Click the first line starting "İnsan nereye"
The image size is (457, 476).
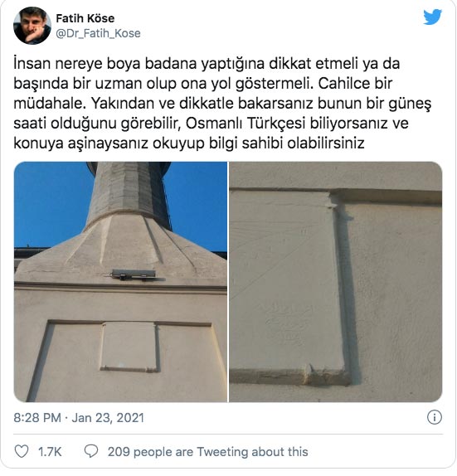pyautogui.click(x=207, y=64)
